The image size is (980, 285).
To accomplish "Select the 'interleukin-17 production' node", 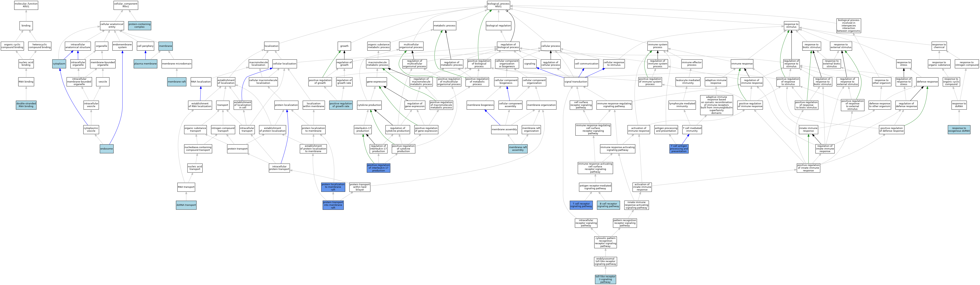I will point(362,129).
